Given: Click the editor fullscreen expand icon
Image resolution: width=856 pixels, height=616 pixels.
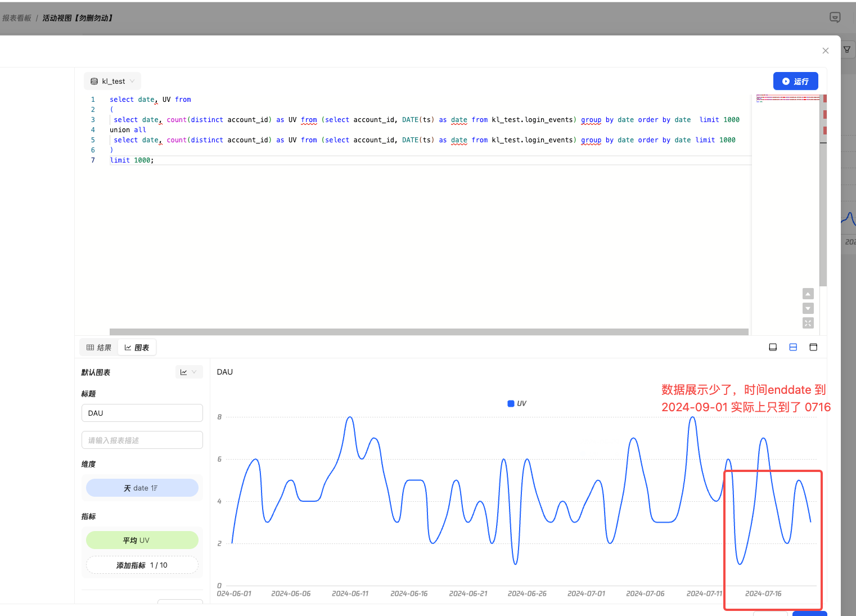Looking at the screenshot, I should 808,323.
